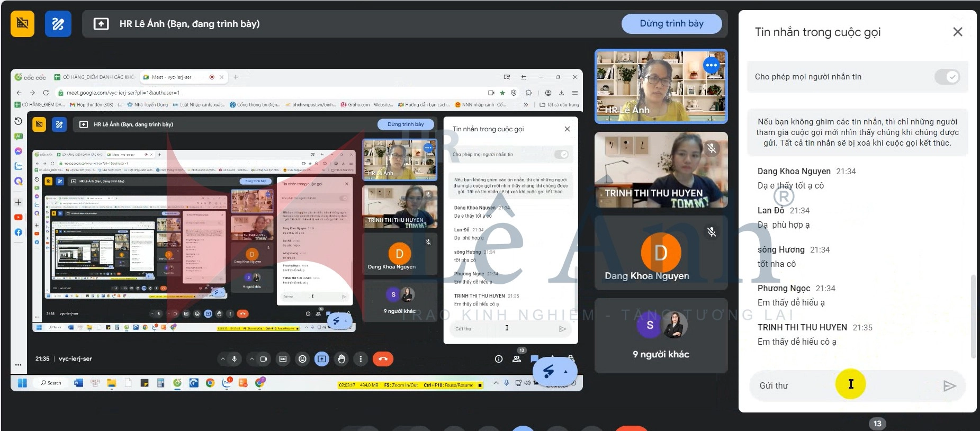
Task: Open Messenger in the Cốc Cốc sidebar
Action: (19, 151)
